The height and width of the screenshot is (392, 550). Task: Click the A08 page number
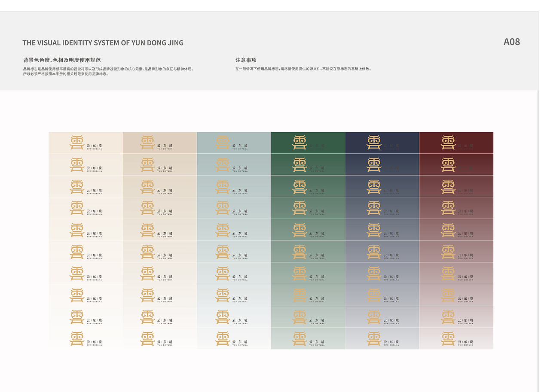tap(512, 42)
